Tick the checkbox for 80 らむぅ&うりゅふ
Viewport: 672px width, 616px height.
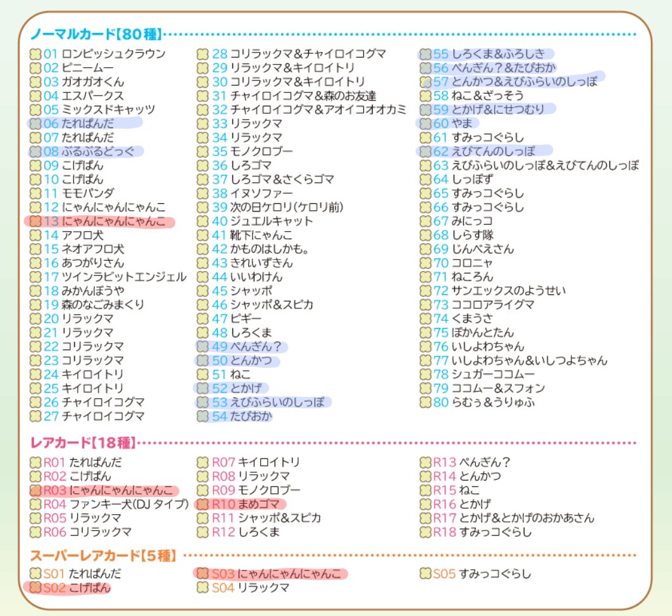[x=425, y=402]
